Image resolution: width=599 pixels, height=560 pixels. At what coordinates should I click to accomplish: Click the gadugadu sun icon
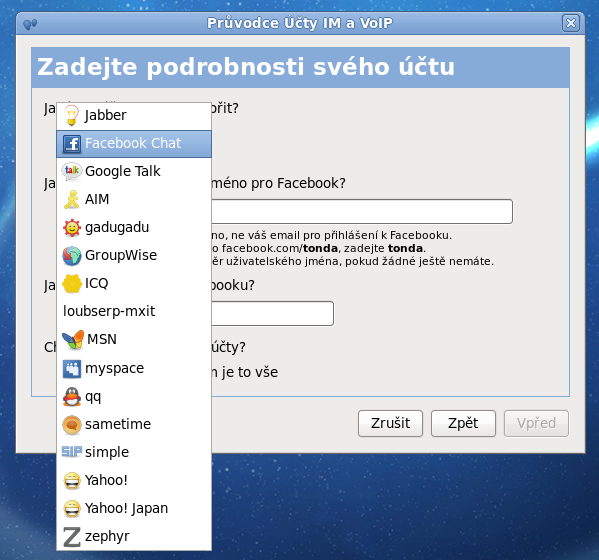(x=72, y=228)
